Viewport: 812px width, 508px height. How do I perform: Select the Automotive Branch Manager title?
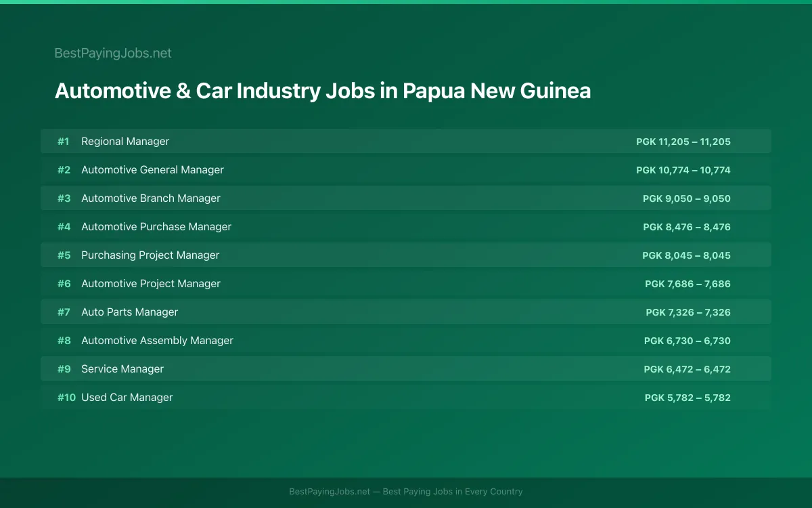click(151, 198)
